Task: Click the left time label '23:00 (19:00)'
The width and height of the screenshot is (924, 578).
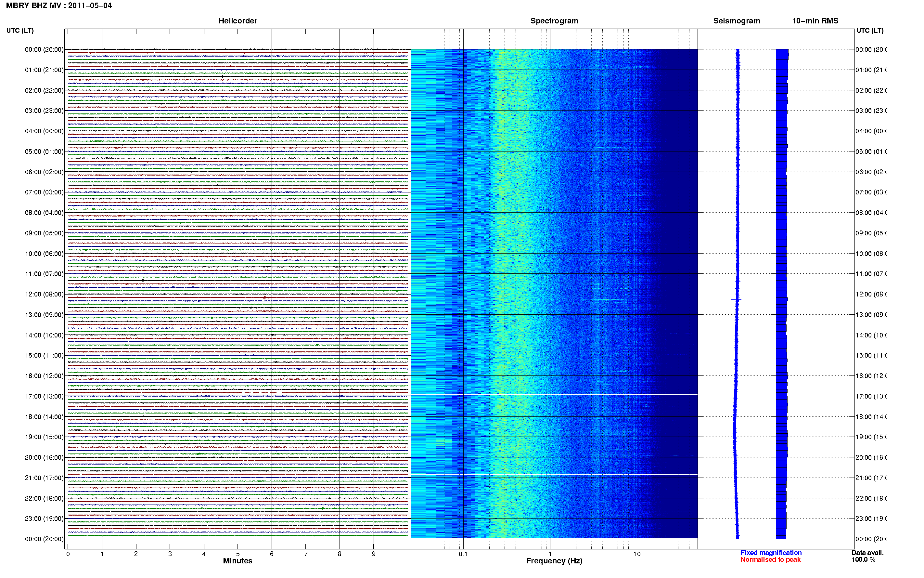Action: (44, 519)
